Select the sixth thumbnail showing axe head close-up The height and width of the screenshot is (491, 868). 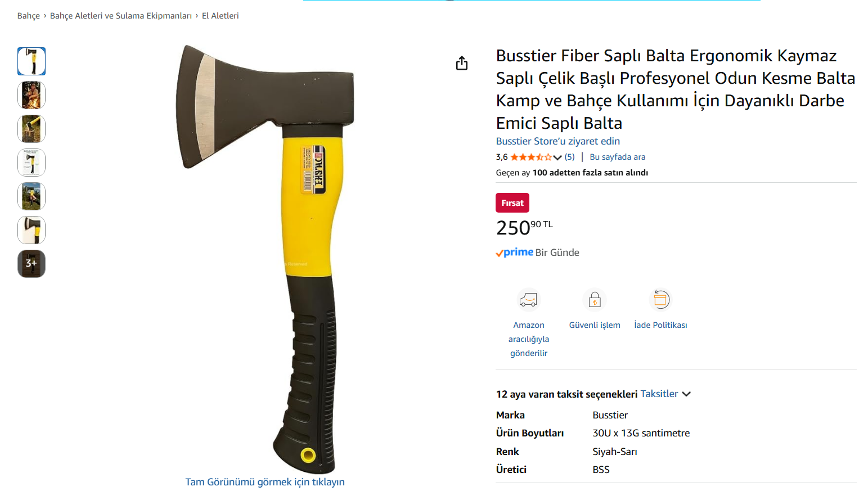pos(32,230)
